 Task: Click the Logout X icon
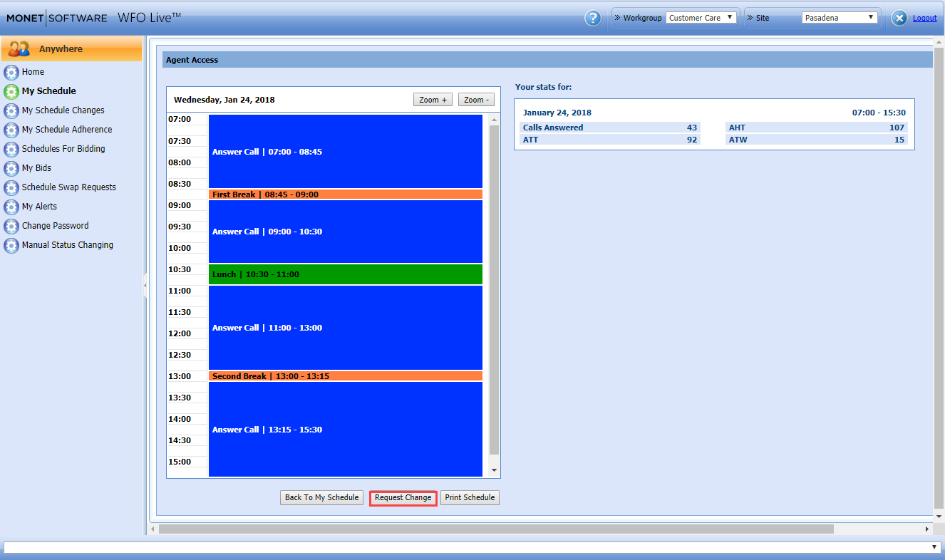point(899,19)
